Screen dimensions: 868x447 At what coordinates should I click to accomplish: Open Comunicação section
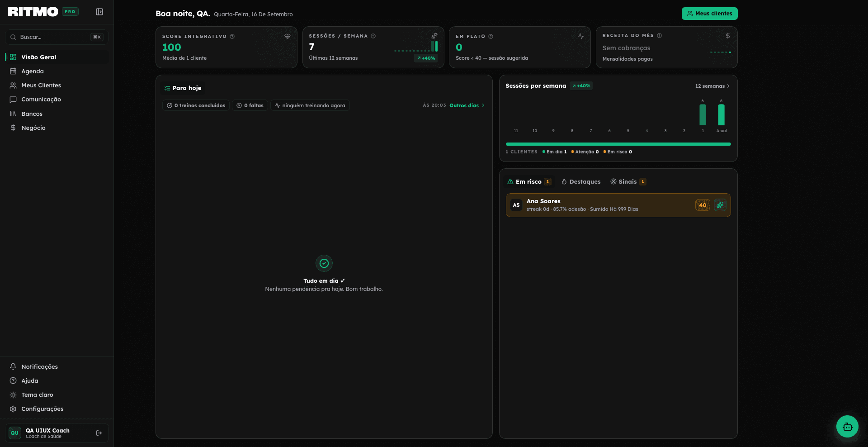[57, 100]
